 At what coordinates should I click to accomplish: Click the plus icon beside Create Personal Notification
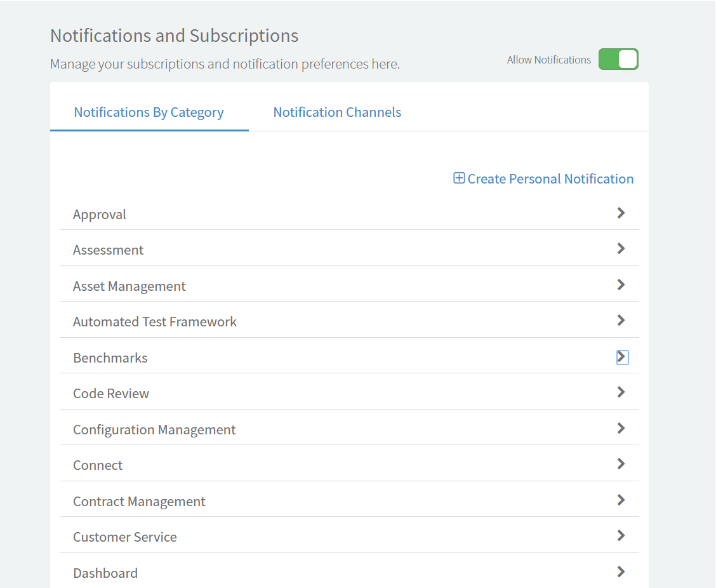[458, 178]
